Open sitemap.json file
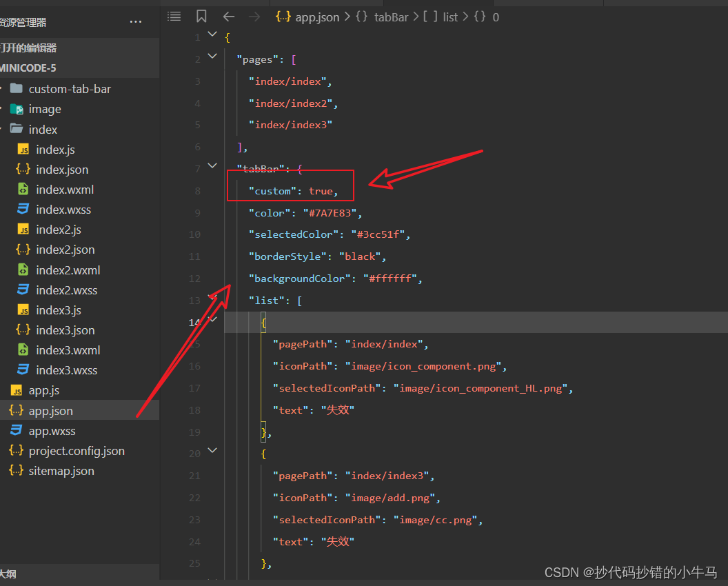728x586 pixels. tap(61, 471)
